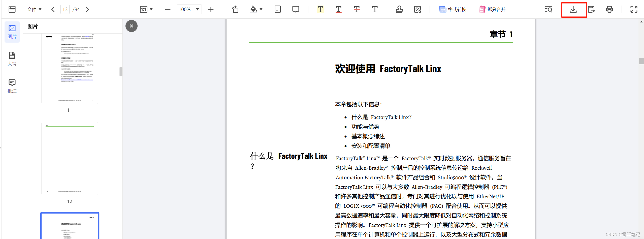Screen dimensions: 644x239
Task: Click the save as icon
Action: pyautogui.click(x=591, y=9)
